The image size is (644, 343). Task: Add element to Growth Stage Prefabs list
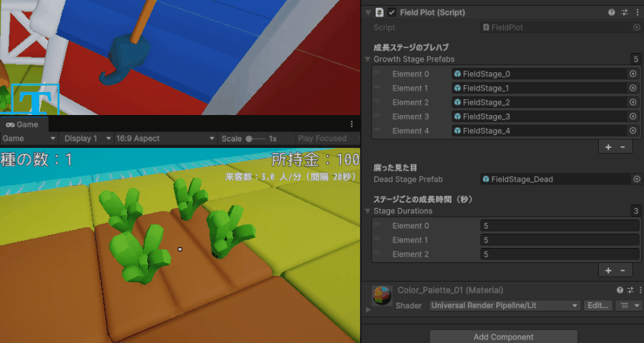click(x=608, y=146)
